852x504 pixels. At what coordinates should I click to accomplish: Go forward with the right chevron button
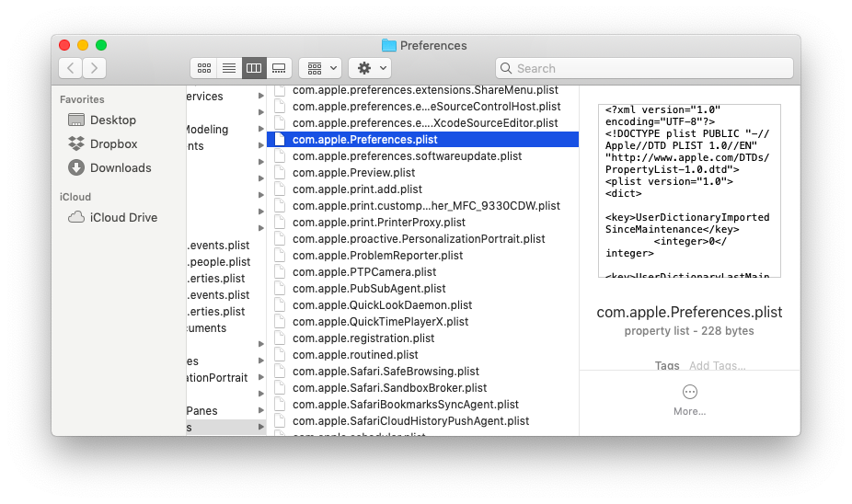[95, 68]
